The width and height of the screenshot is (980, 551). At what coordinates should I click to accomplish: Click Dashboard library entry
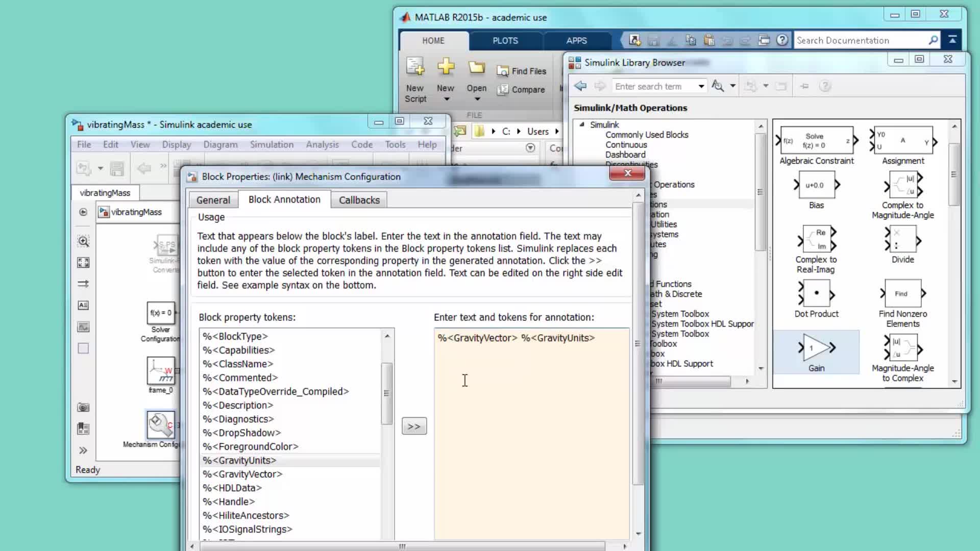tap(625, 155)
